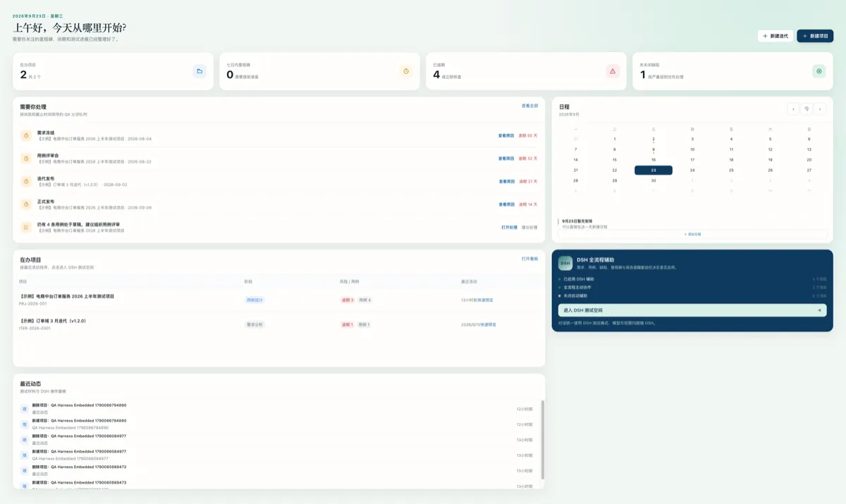Click the 9月23日暂无安排 note
This screenshot has height=504, width=846.
click(577, 221)
